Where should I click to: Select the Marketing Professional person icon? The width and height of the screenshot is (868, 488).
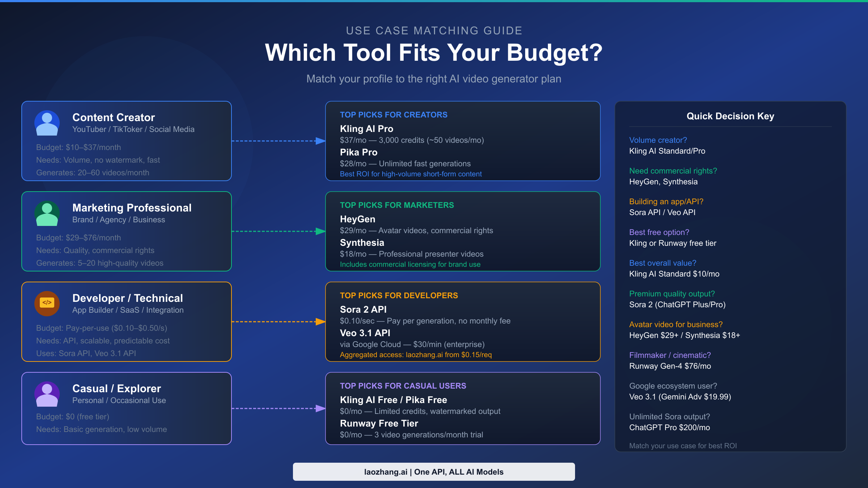tap(47, 213)
